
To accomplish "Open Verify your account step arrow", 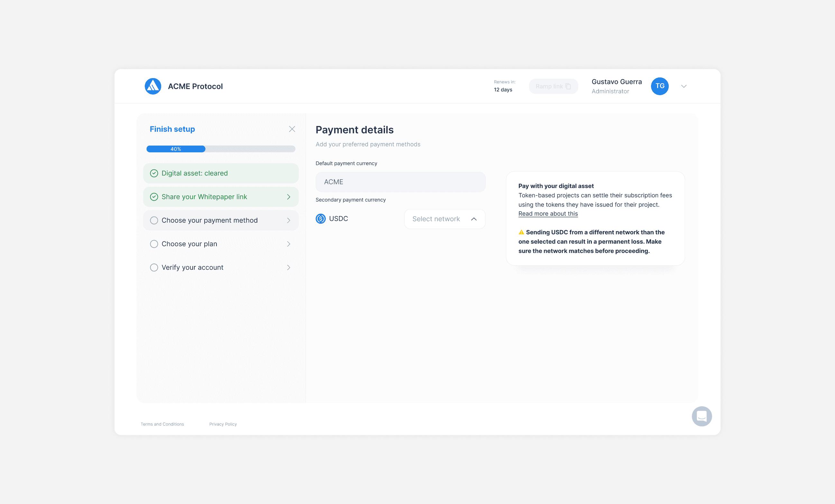I will [289, 267].
